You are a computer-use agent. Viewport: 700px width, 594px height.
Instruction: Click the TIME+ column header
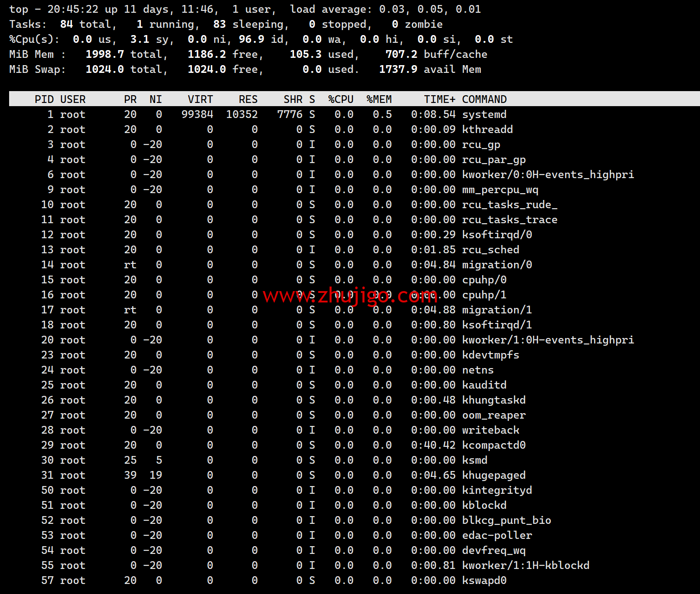pos(439,99)
